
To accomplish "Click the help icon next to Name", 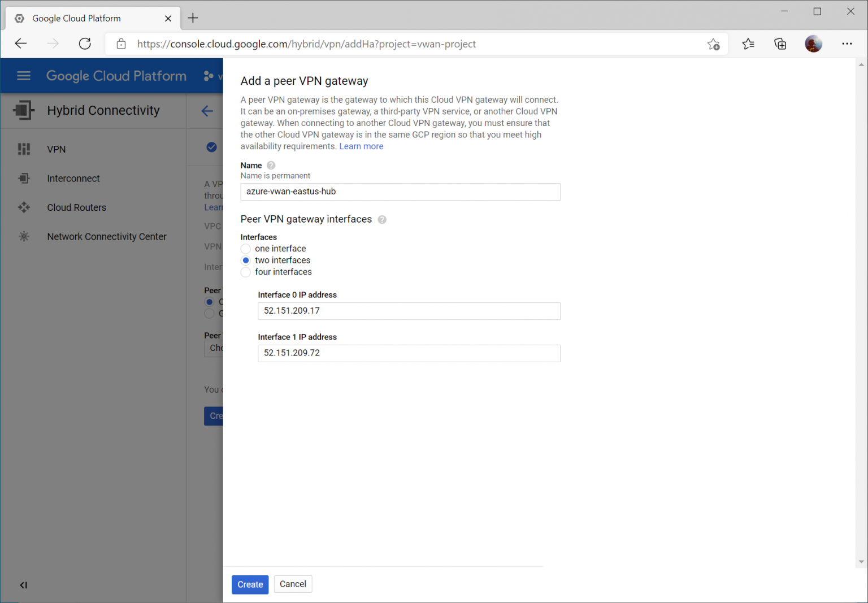I will 271,165.
